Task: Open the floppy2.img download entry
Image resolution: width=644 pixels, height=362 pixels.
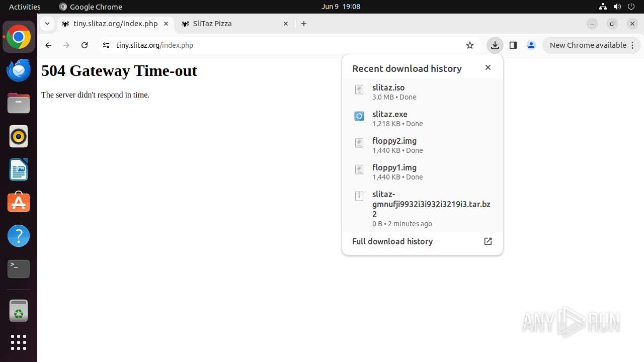Action: point(423,145)
